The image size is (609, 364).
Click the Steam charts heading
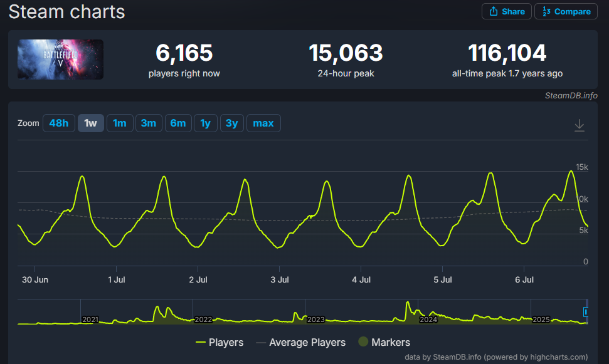67,12
